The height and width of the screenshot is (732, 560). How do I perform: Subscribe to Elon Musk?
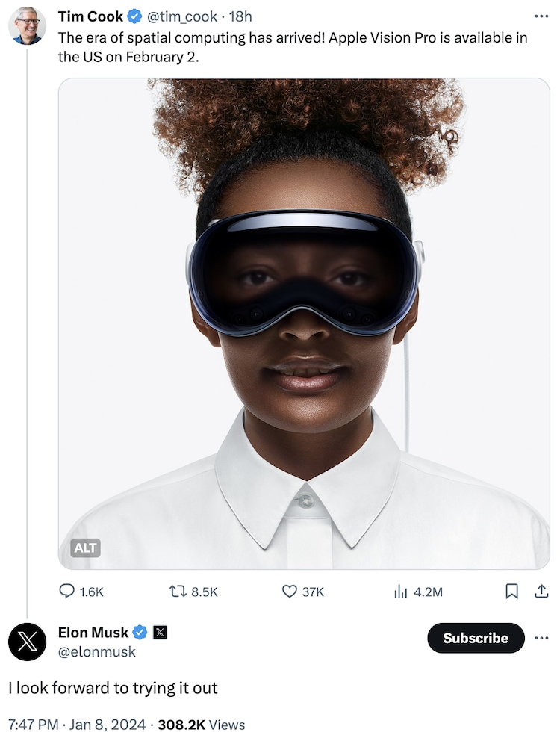coord(475,638)
